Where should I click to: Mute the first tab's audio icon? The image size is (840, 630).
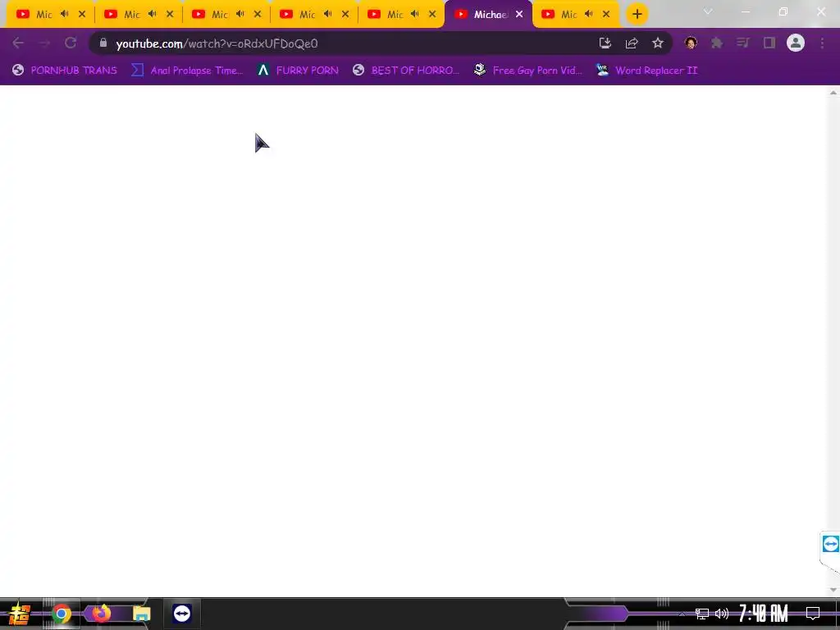(65, 14)
